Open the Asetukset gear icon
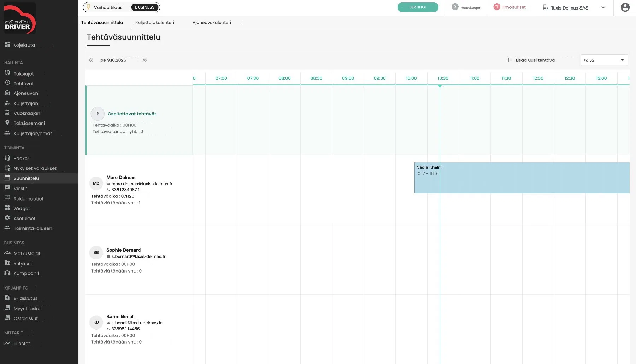This screenshot has height=364, width=636. [x=7, y=218]
